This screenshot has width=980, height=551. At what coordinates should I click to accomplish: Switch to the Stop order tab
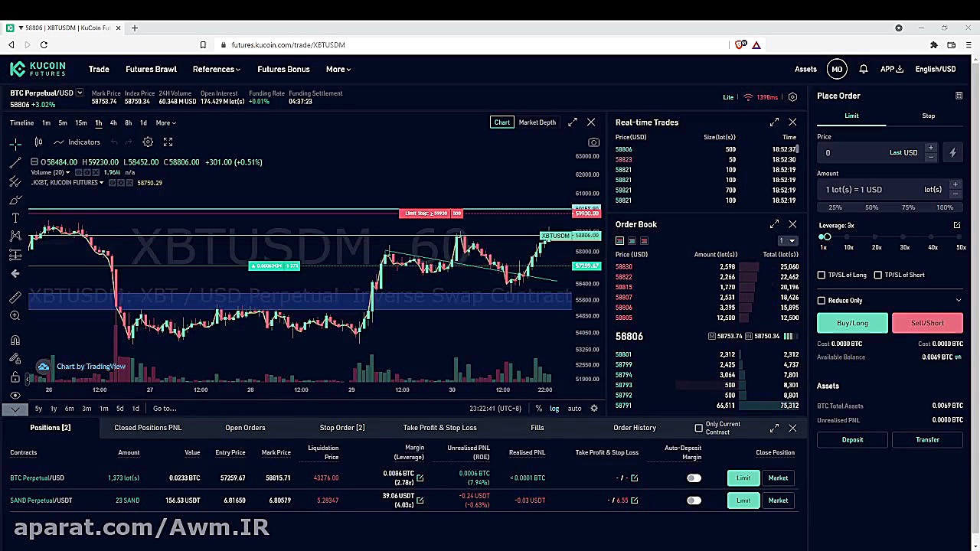point(928,116)
